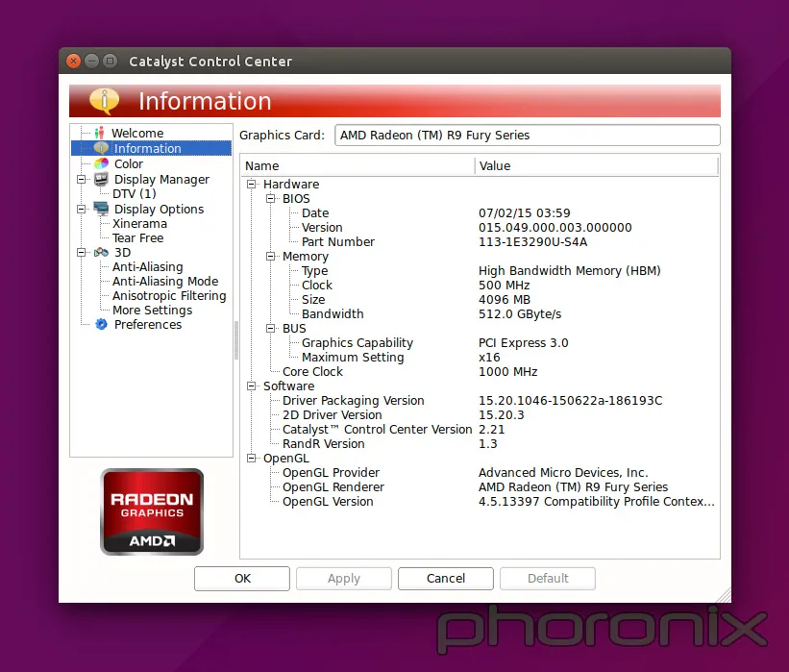Viewport: 789px width, 672px height.
Task: Open the 3D settings page
Action: [122, 252]
